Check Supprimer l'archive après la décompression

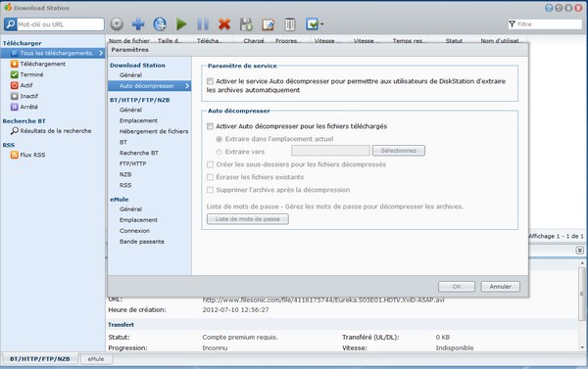(210, 190)
